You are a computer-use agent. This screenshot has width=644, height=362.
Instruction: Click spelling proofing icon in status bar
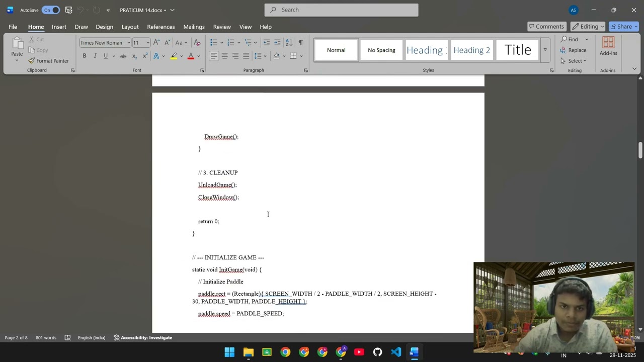(x=67, y=337)
